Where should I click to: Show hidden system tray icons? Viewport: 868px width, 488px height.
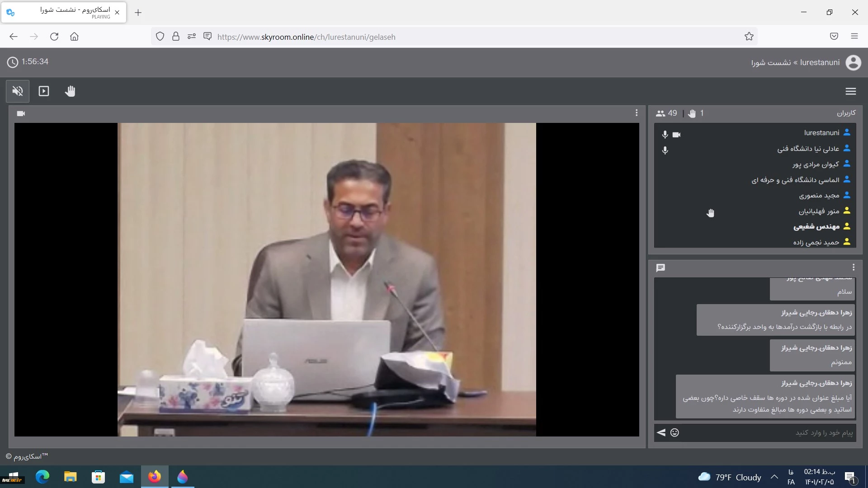pos(774,477)
